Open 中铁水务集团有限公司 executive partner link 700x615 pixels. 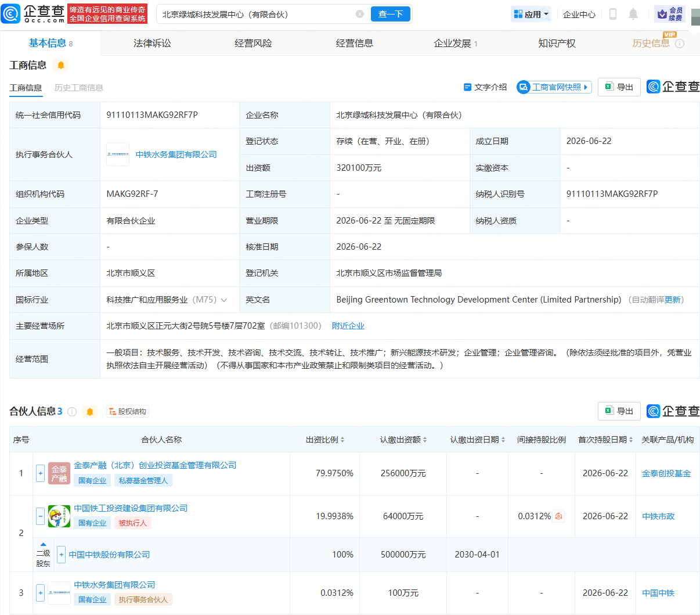pyautogui.click(x=176, y=154)
